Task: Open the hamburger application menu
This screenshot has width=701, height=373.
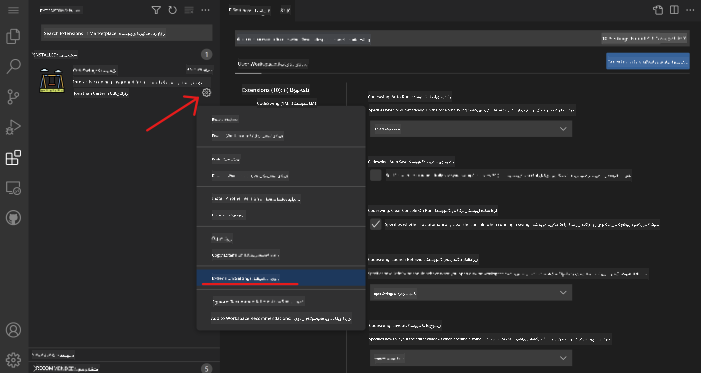Action: click(13, 10)
